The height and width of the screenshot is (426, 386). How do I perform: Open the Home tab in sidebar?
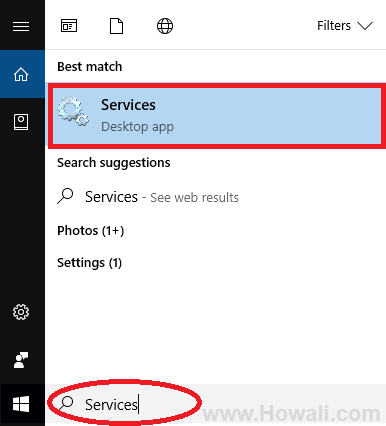pos(22,74)
